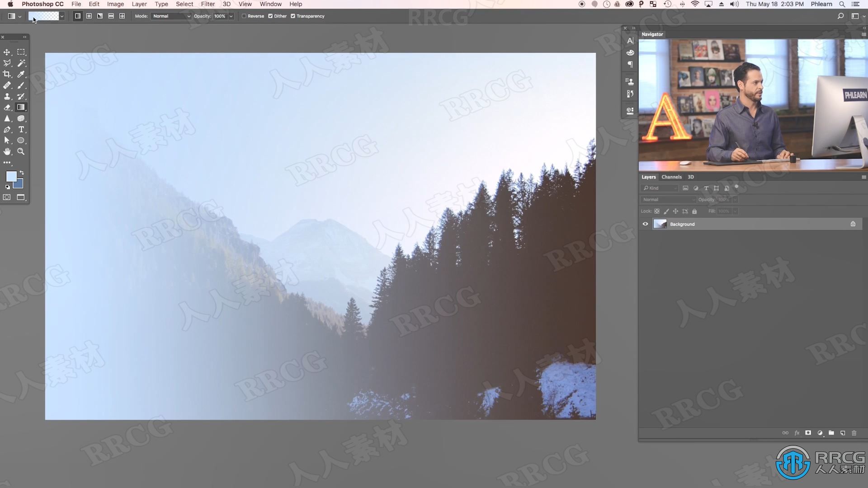Select the Crop tool
This screenshot has height=488, width=868.
pos(7,74)
